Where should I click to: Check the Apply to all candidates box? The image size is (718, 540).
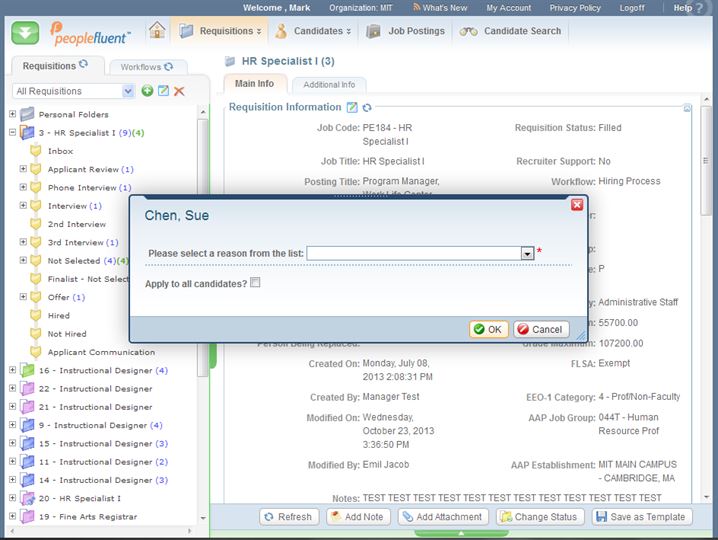point(256,283)
